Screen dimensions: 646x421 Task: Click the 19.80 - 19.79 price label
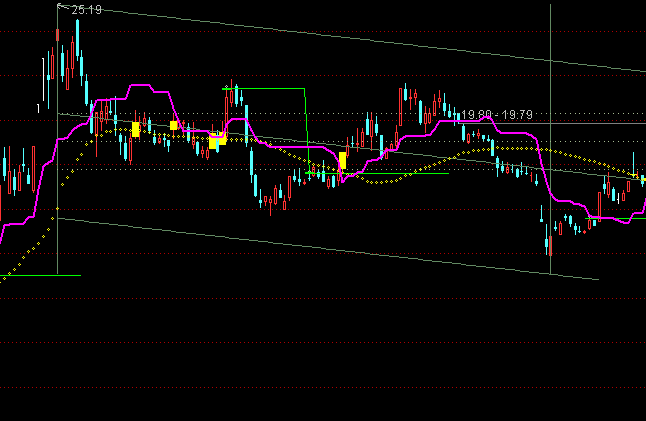[497, 115]
